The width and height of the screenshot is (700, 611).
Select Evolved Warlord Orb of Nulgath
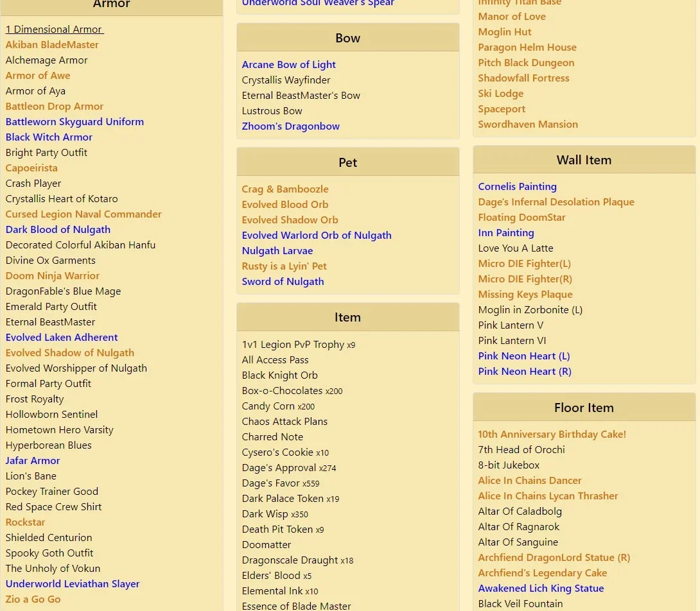coord(317,235)
